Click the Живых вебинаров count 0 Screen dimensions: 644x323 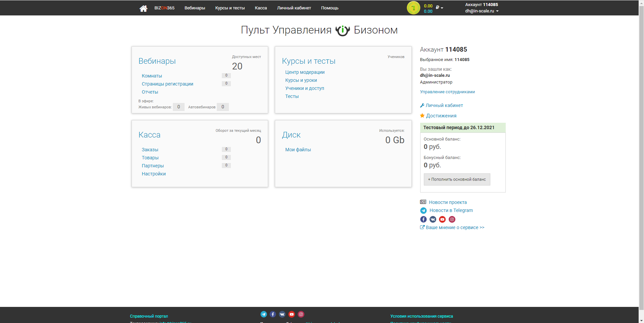[x=179, y=107]
